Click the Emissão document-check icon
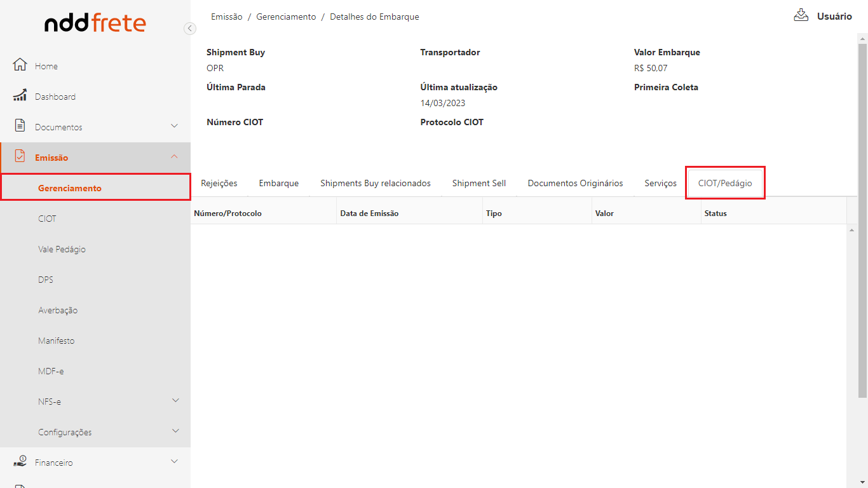Viewport: 868px width, 488px height. (20, 156)
